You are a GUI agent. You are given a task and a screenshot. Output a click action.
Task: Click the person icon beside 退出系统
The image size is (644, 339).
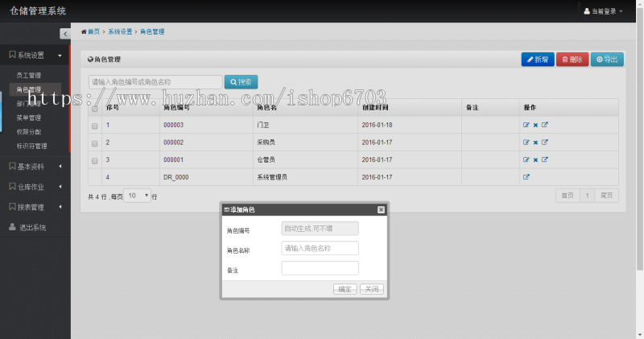pos(12,227)
